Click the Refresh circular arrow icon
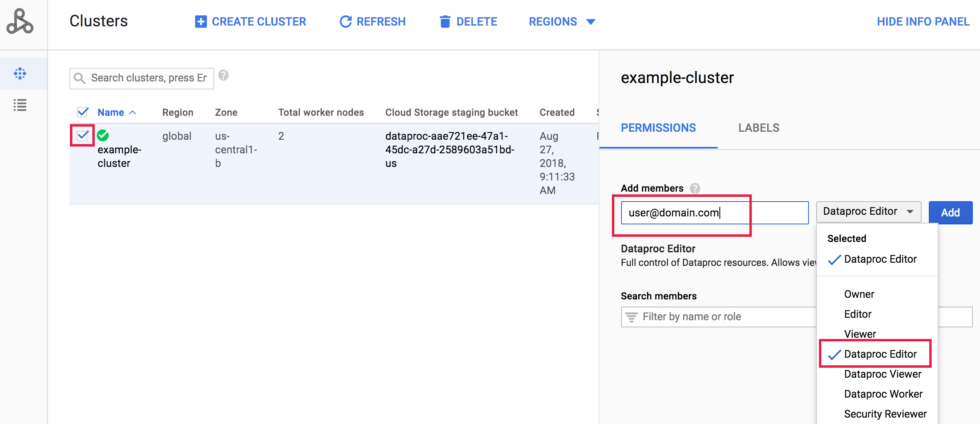The height and width of the screenshot is (424, 980). coord(345,22)
